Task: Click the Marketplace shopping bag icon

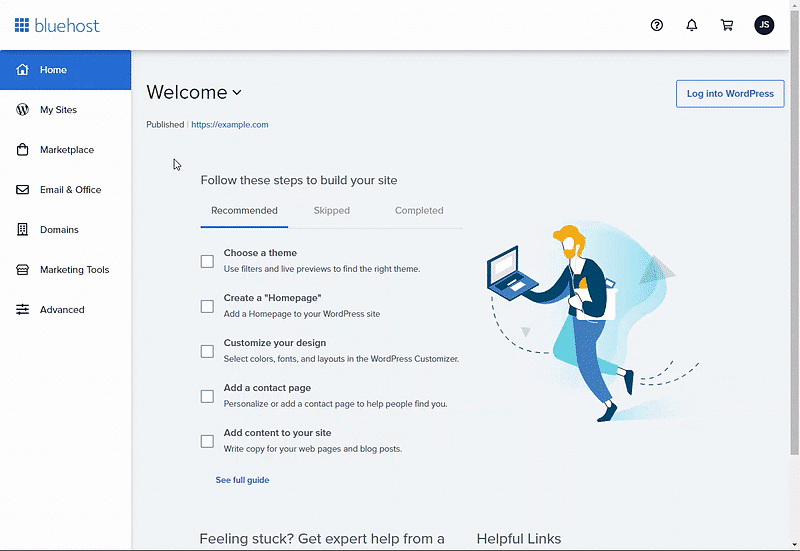Action: 22,149
